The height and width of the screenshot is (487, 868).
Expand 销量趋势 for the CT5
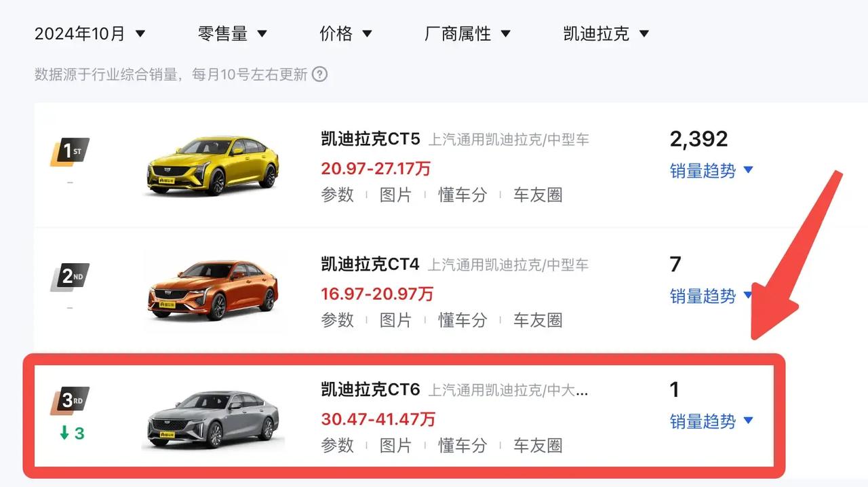click(x=711, y=170)
